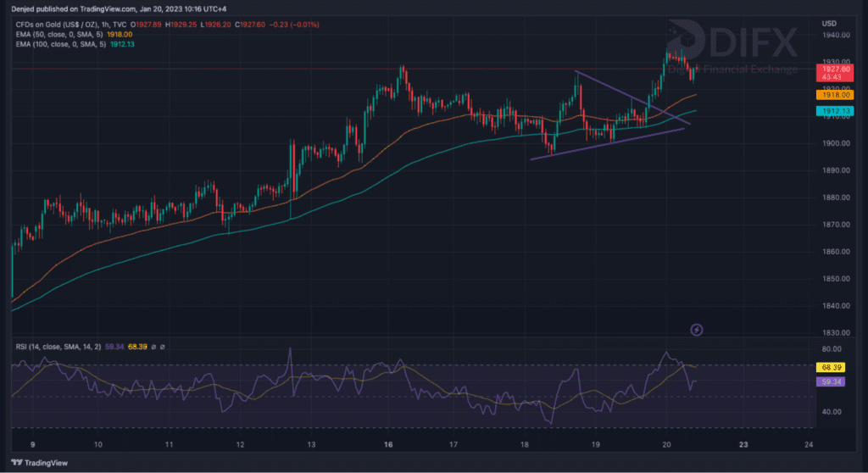This screenshot has width=868, height=473.
Task: Click the CFDs on Gold symbol title
Action: click(x=58, y=23)
